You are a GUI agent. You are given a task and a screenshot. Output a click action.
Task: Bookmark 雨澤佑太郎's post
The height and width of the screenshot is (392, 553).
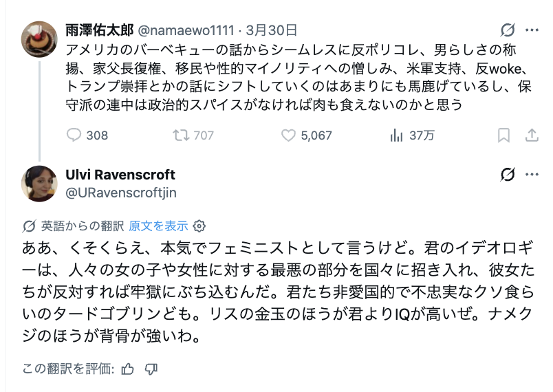pyautogui.click(x=503, y=135)
